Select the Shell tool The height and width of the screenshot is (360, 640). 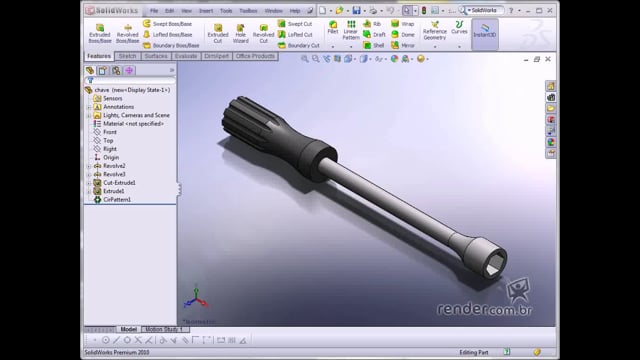(373, 45)
